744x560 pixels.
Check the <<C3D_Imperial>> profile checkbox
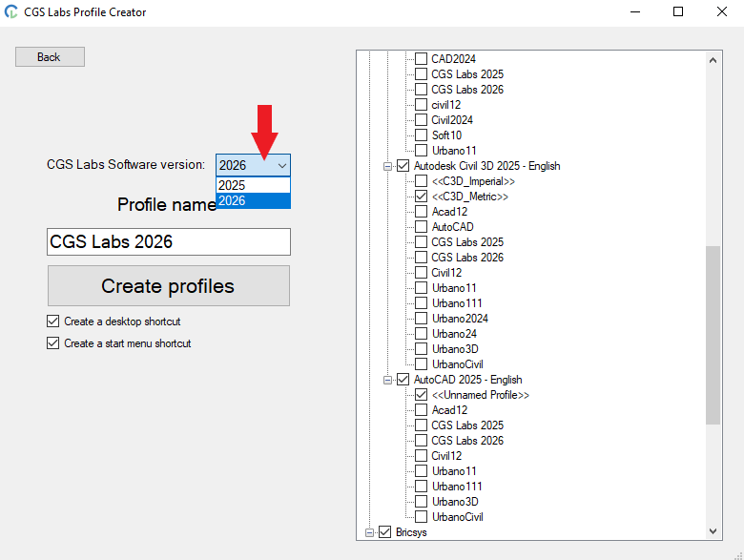click(x=421, y=181)
